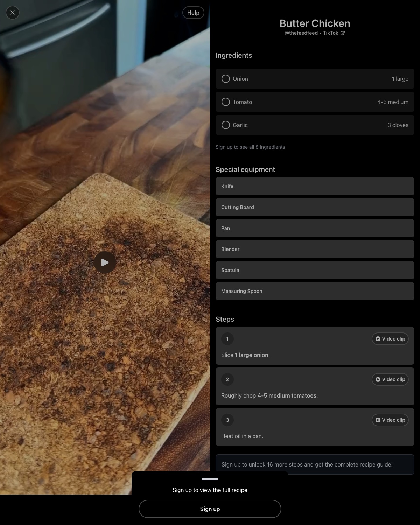Check off the Onion ingredient

pyautogui.click(x=226, y=79)
